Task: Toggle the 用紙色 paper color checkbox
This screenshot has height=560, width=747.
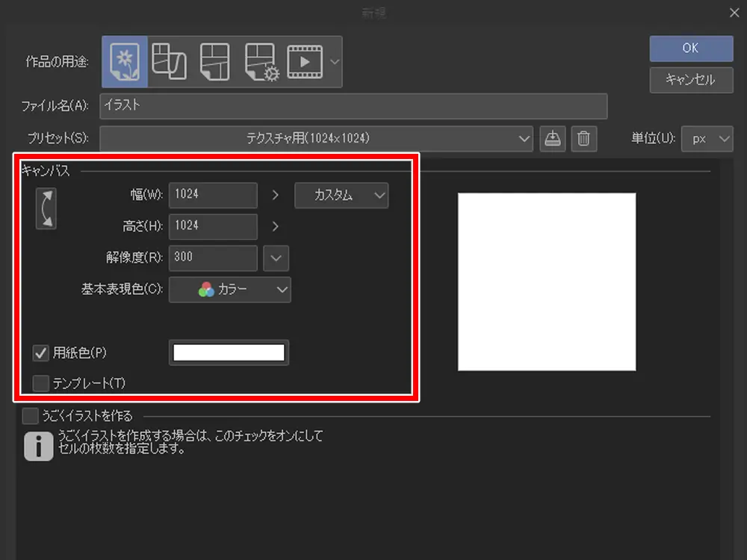Action: [x=41, y=352]
